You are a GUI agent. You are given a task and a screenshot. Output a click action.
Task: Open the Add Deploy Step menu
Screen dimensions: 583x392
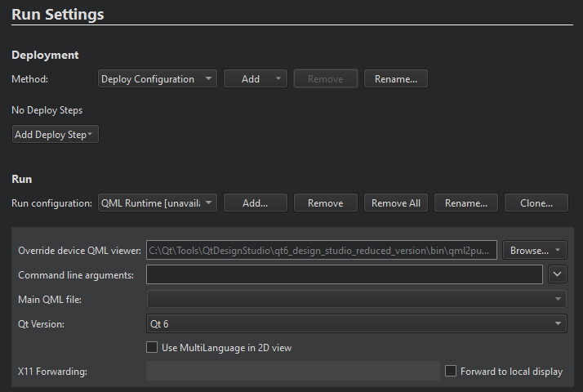pyautogui.click(x=55, y=135)
